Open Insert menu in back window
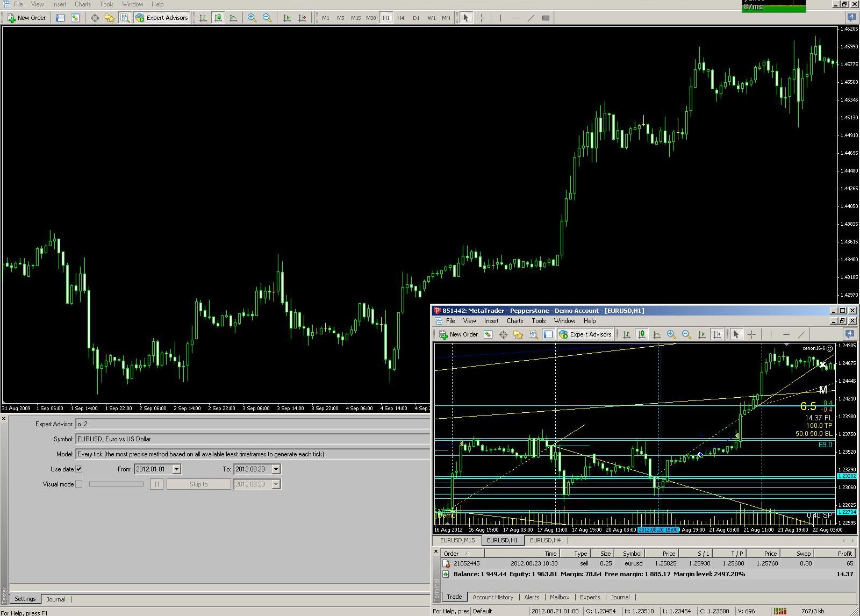 59,4
